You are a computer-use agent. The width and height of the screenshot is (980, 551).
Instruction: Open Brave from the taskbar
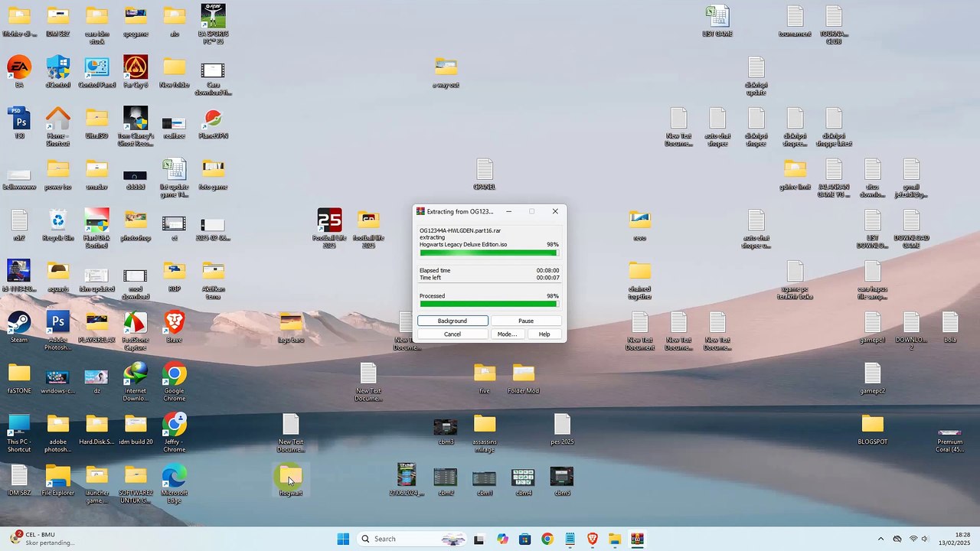point(592,539)
